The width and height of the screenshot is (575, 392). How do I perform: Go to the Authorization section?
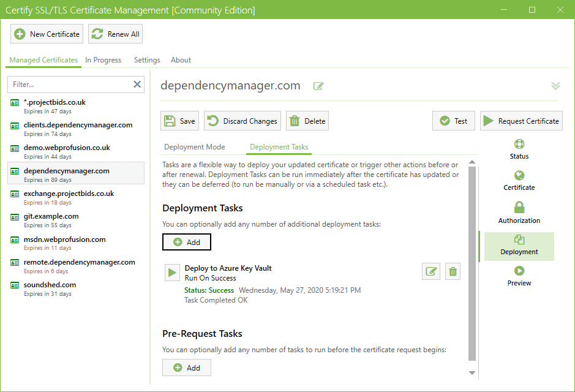519,213
